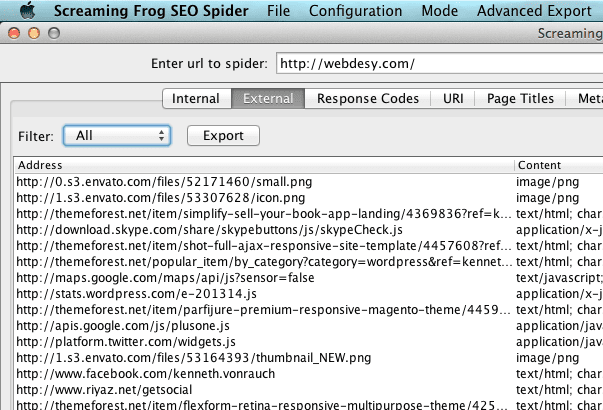Switch to the URI tab
603x410 pixels.
point(454,99)
